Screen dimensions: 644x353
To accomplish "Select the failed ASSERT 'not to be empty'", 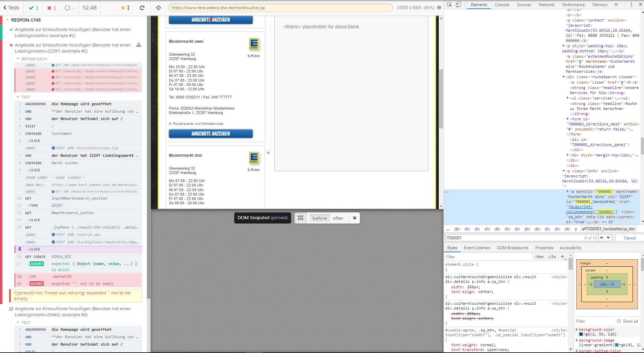I will pos(78,284).
